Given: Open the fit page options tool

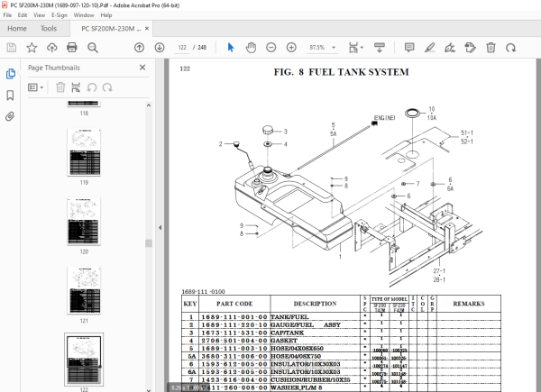Looking at the screenshot, I should tap(355, 48).
